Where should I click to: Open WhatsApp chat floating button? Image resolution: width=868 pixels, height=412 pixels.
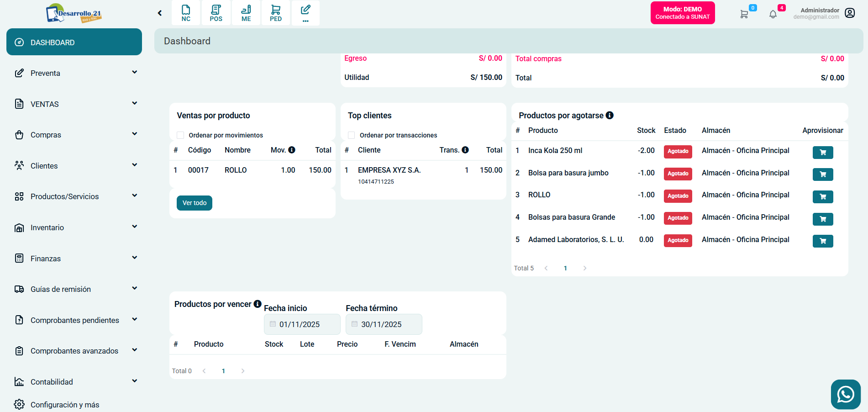845,394
